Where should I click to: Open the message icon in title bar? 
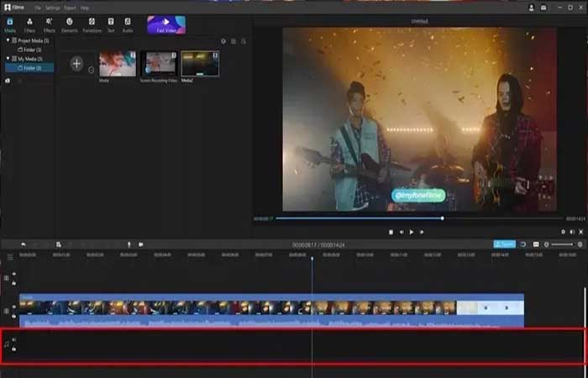[543, 8]
